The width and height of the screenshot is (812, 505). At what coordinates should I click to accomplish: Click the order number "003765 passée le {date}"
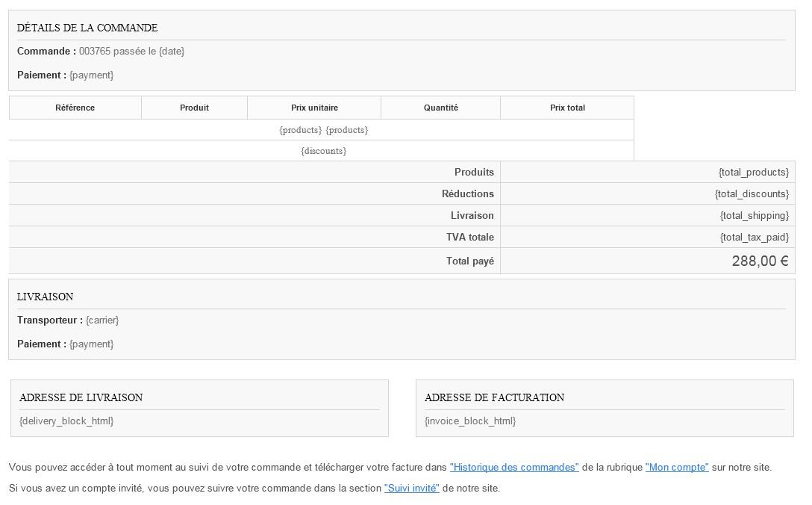[x=131, y=52]
